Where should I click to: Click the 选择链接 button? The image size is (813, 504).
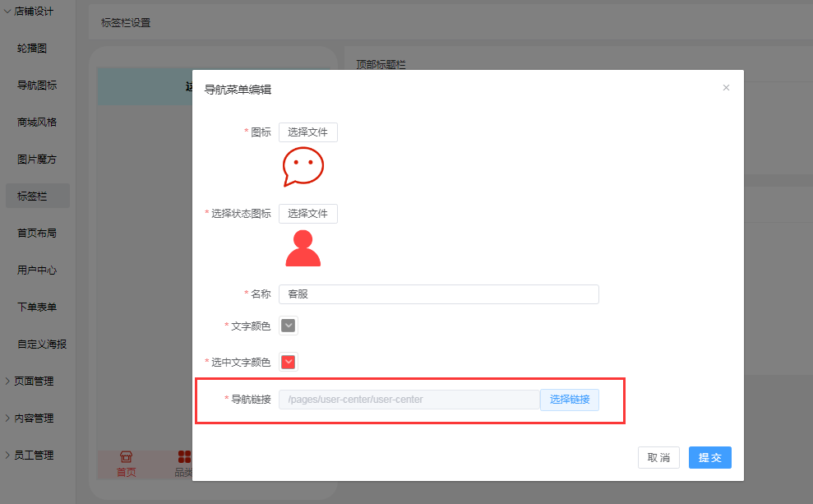(x=570, y=400)
